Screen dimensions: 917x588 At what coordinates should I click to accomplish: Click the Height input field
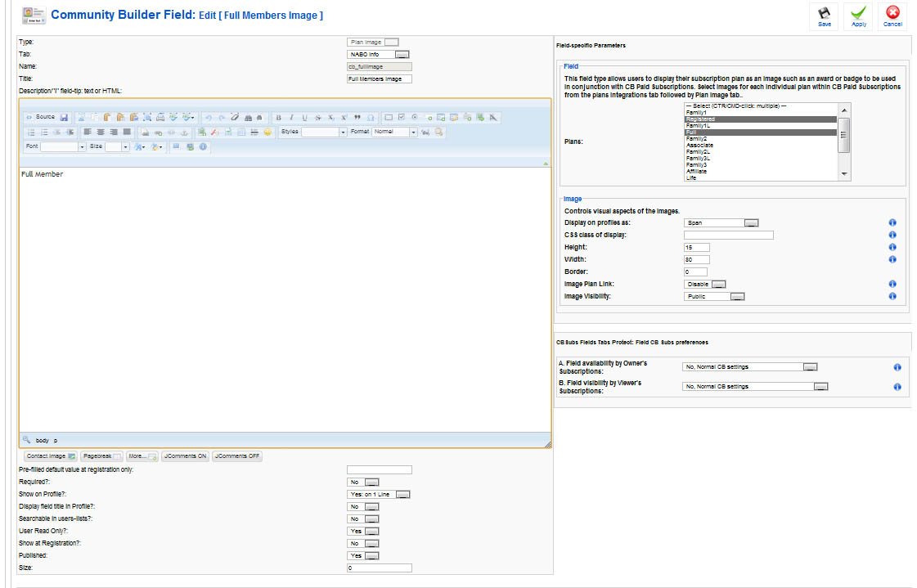tap(696, 247)
